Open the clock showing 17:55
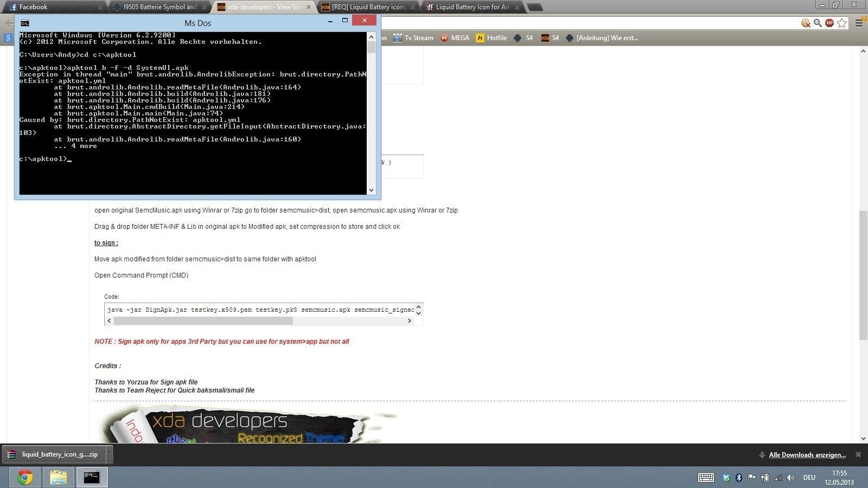The width and height of the screenshot is (868, 488). tap(839, 478)
